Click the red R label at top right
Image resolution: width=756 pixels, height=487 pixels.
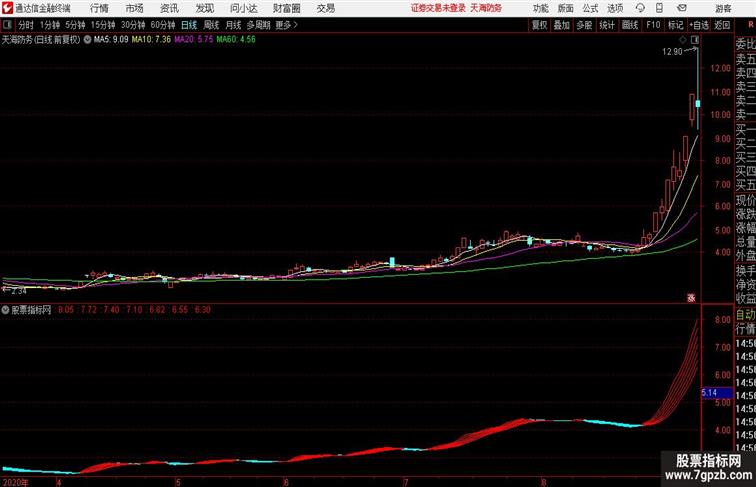tap(751, 25)
